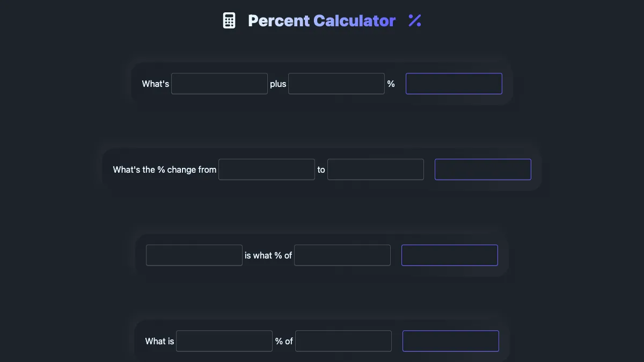Focus the field after "is what % of"
644x362 pixels.
pos(342,255)
